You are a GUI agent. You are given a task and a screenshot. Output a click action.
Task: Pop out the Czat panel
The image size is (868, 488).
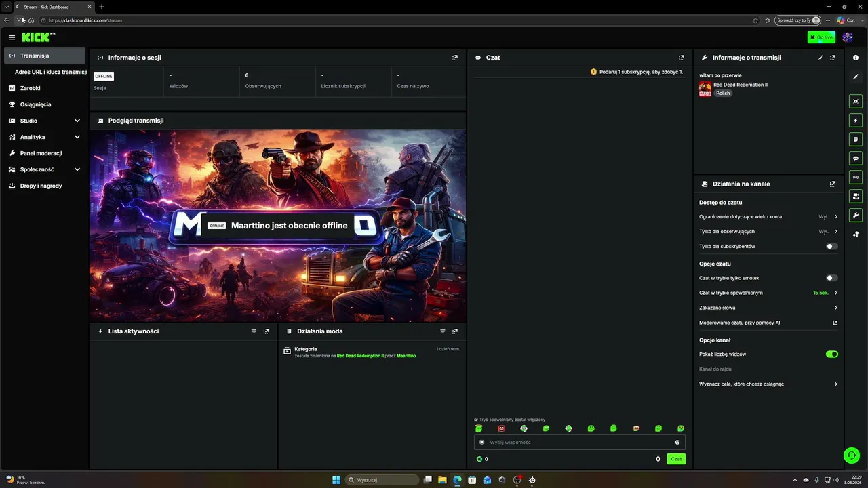click(x=682, y=58)
